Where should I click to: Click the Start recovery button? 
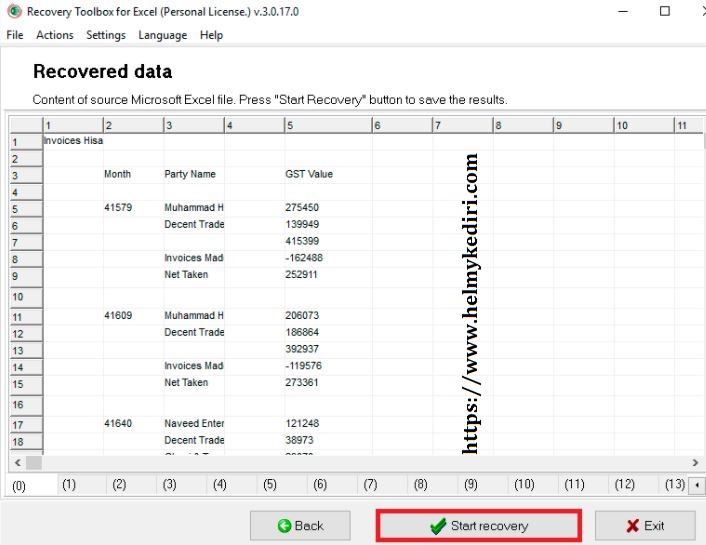(479, 526)
